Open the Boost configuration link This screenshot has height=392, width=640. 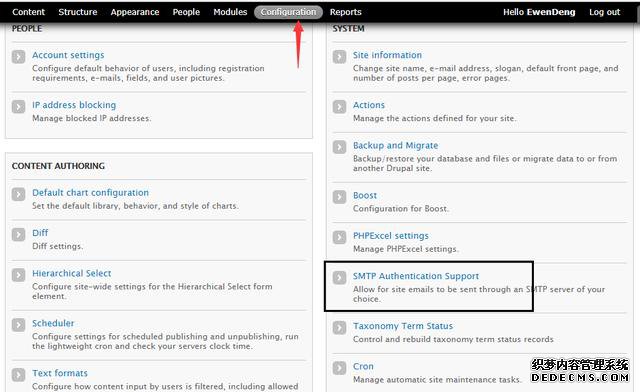(365, 195)
